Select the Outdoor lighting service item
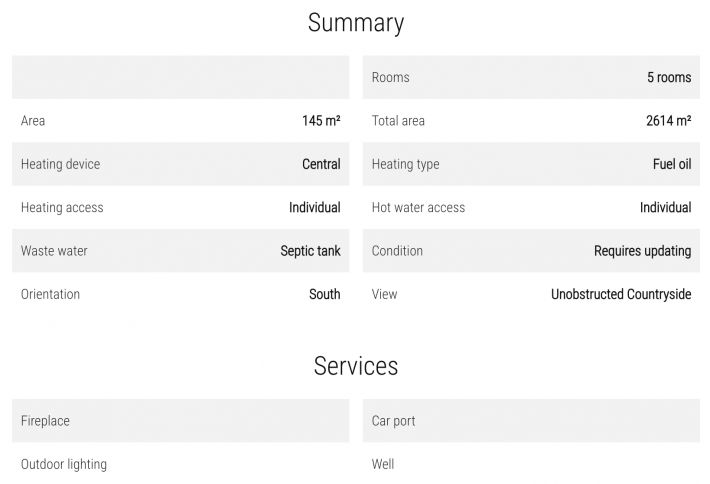Screen dimensions: 710x484 64,464
